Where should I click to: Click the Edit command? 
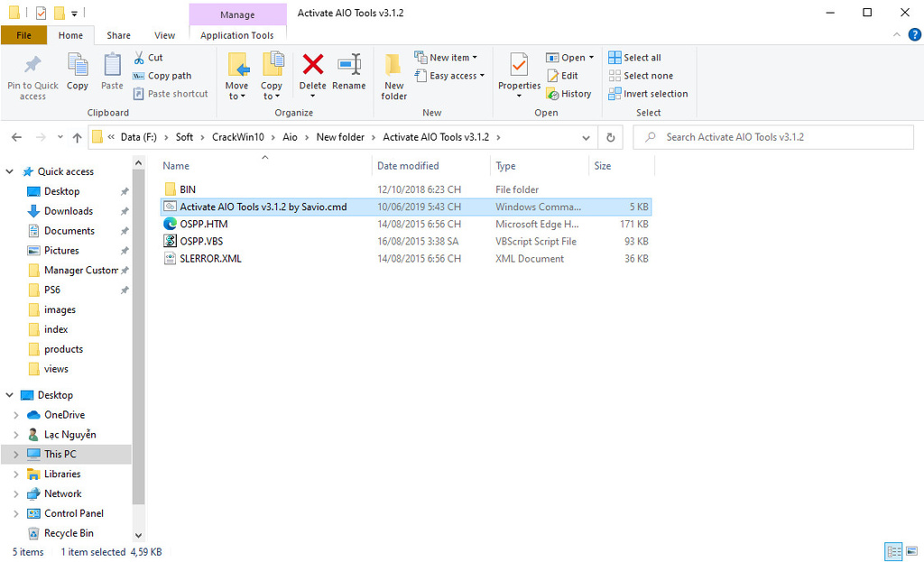(x=563, y=76)
